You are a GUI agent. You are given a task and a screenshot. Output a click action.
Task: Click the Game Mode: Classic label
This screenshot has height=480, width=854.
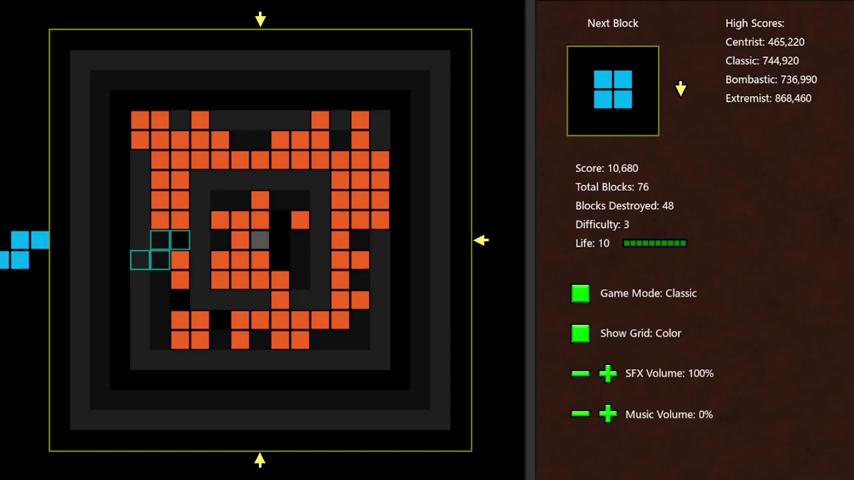pyautogui.click(x=648, y=293)
